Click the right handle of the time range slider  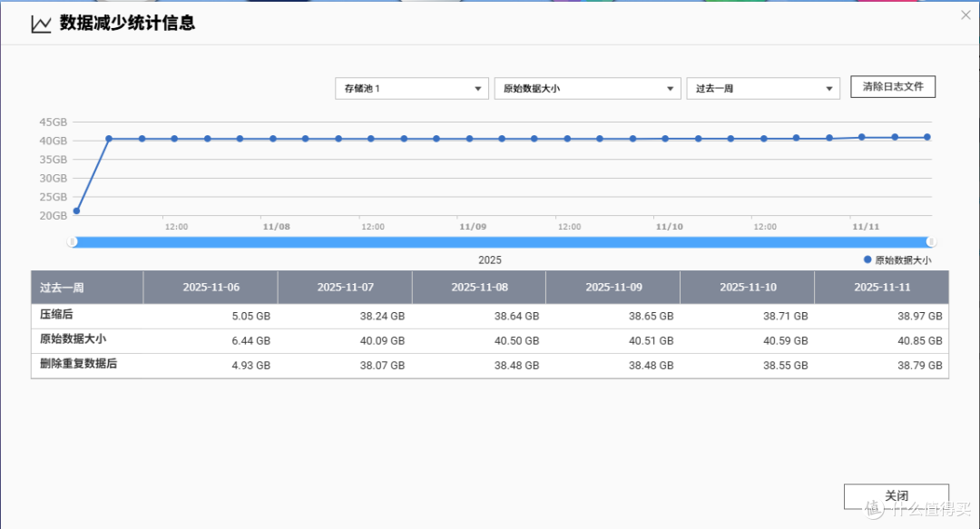click(x=931, y=241)
